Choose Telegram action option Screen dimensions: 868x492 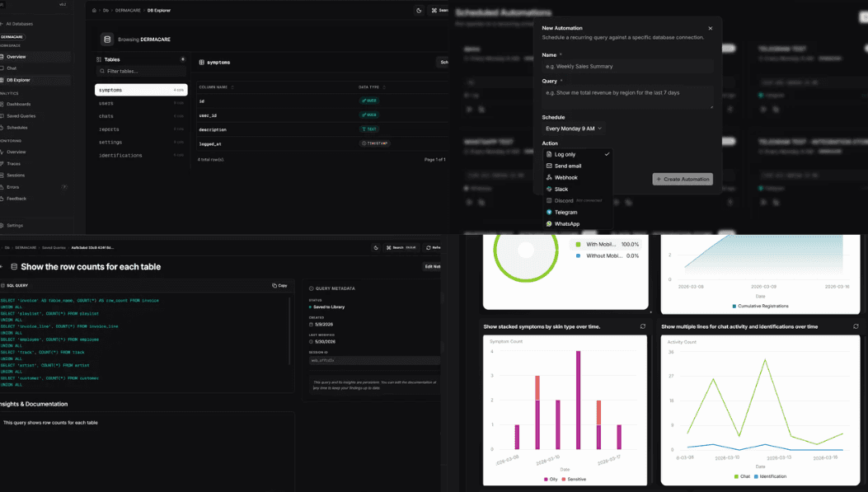578,213
